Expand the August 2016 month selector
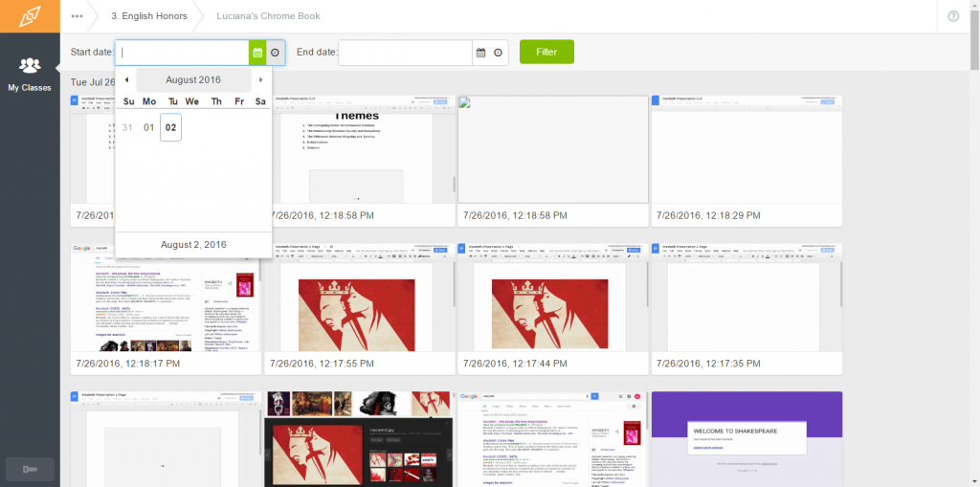The width and height of the screenshot is (980, 487). pyautogui.click(x=193, y=80)
